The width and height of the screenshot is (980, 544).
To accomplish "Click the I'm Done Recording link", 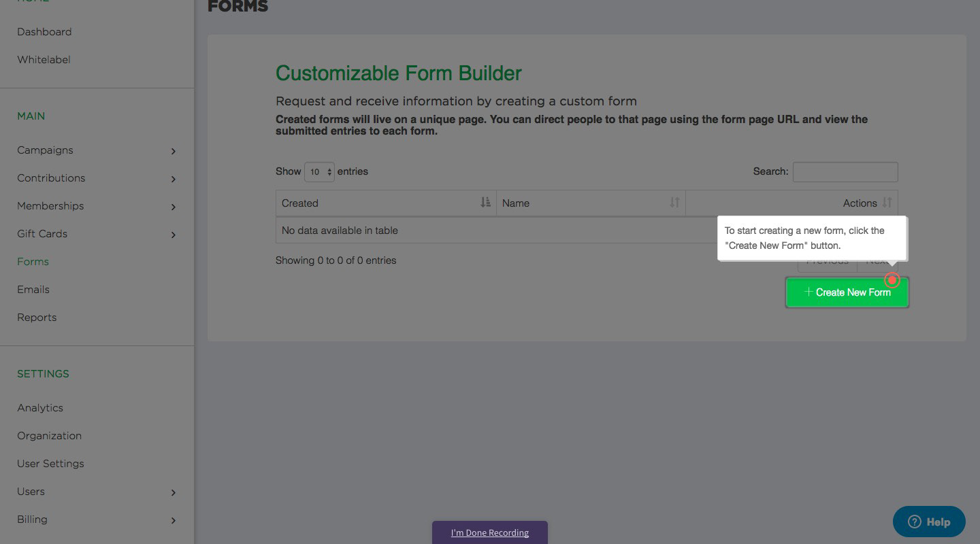I will click(x=490, y=532).
